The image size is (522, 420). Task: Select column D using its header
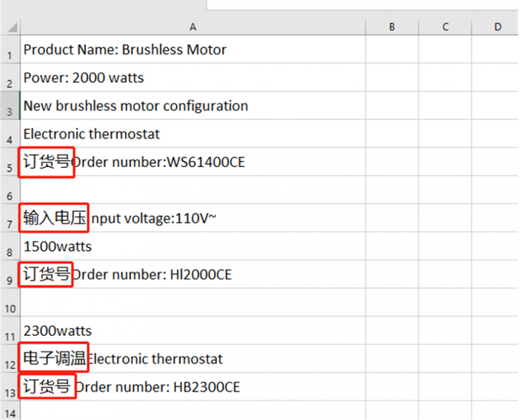point(497,26)
